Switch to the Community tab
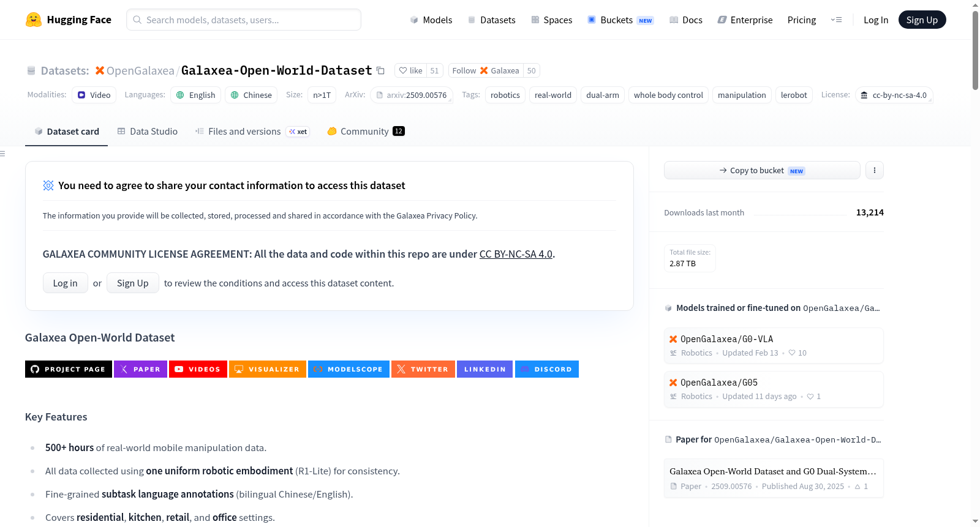This screenshot has height=527, width=980. 366,132
